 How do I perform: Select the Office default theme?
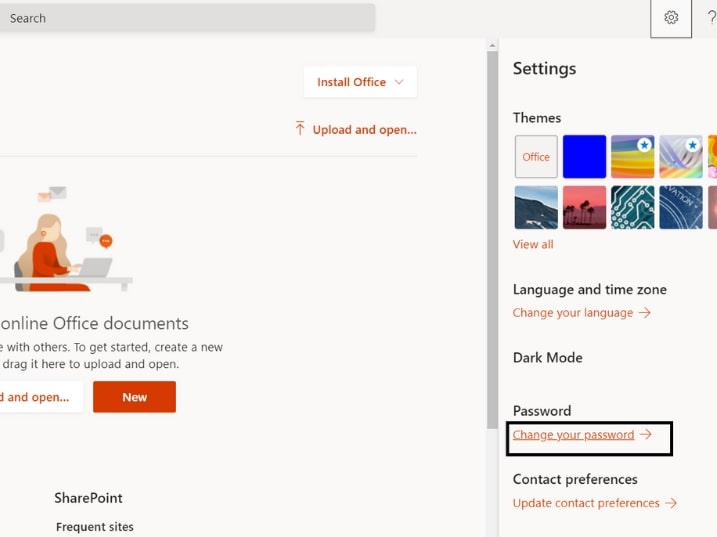coord(536,156)
